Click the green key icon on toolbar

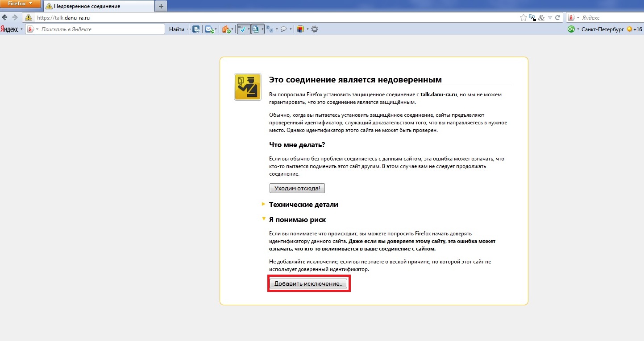click(x=571, y=29)
